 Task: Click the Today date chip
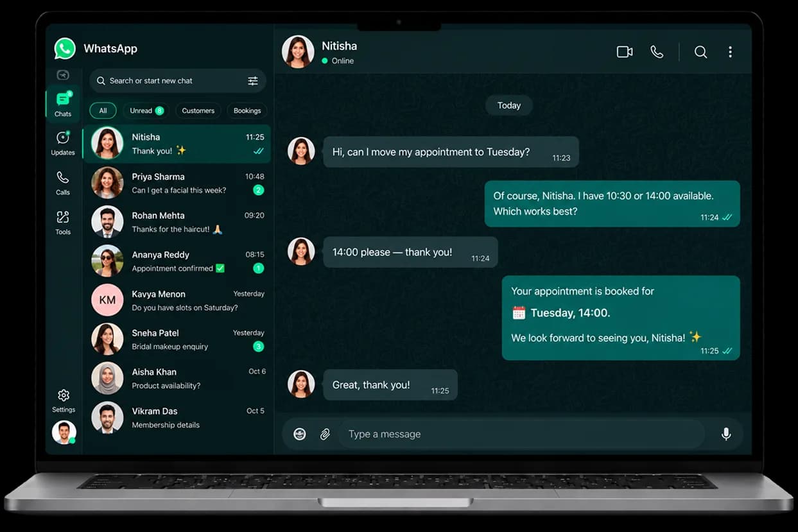click(x=509, y=106)
